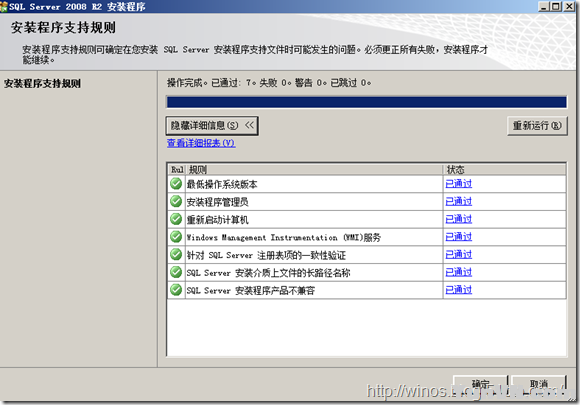Click green check icon beside 重新启动计算机
Viewport: 580px width, 405px height.
(x=176, y=219)
